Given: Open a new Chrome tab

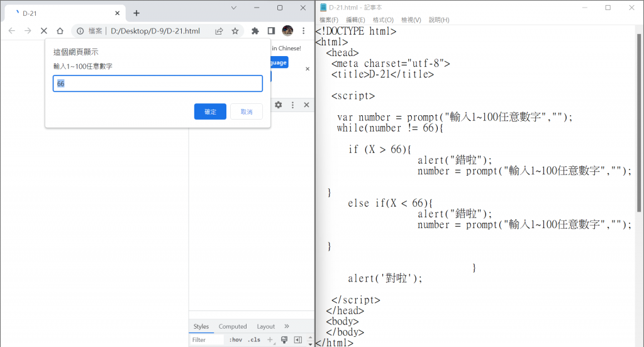Looking at the screenshot, I should 136,13.
